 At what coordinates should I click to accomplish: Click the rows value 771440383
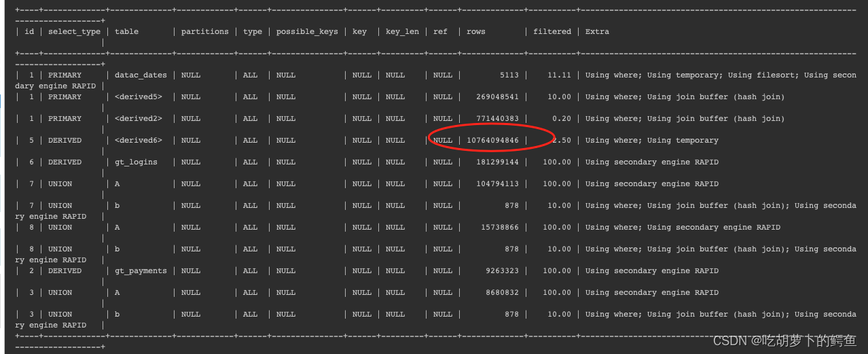click(x=497, y=119)
